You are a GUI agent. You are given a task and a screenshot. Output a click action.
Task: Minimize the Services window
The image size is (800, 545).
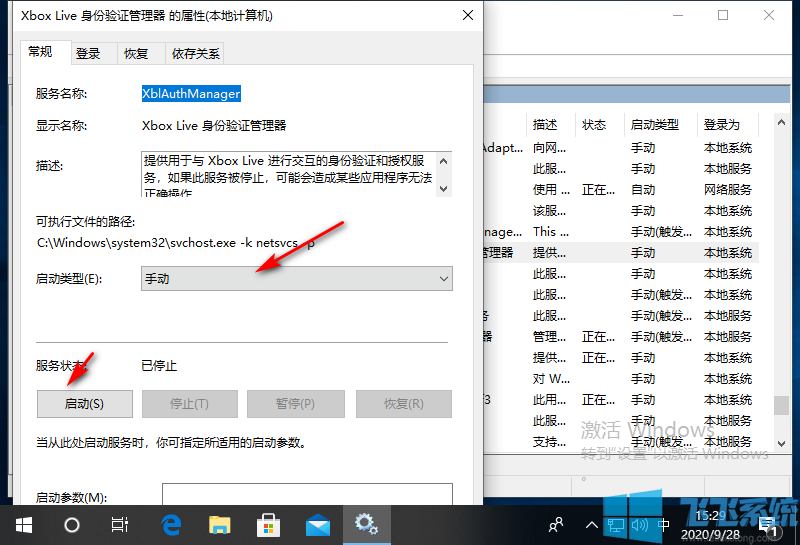coord(678,15)
